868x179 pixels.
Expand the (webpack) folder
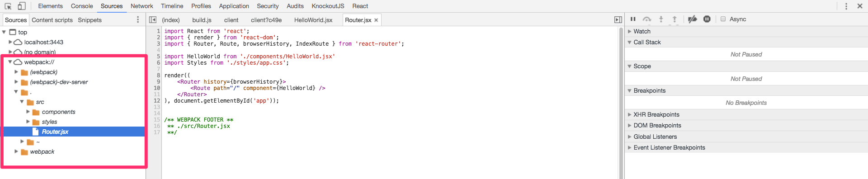click(16, 72)
